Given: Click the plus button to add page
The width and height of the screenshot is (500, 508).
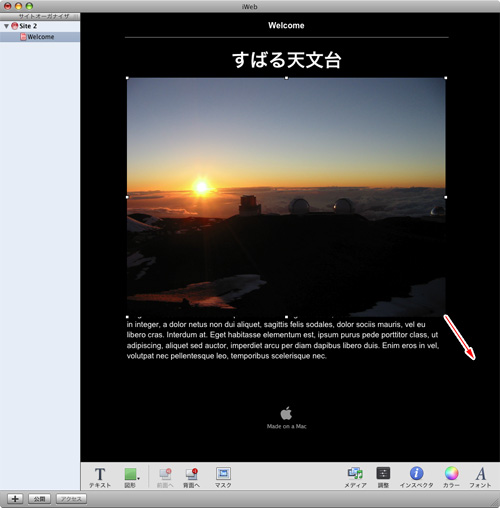Looking at the screenshot, I should pos(15,499).
